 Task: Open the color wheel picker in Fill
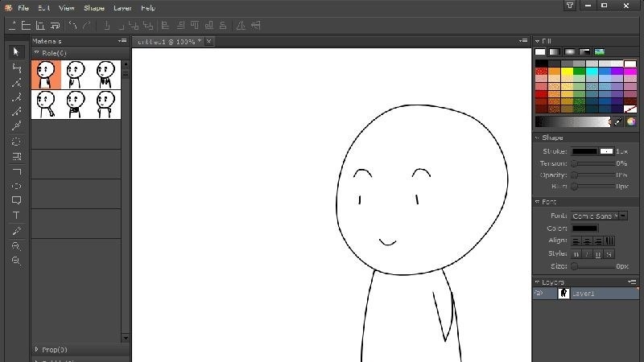click(x=631, y=121)
